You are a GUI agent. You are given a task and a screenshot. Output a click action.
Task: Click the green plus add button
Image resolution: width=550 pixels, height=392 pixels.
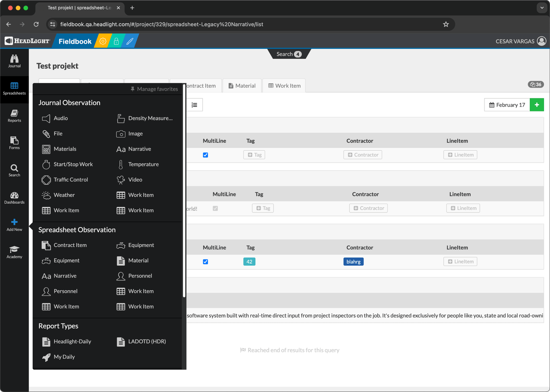tap(536, 105)
